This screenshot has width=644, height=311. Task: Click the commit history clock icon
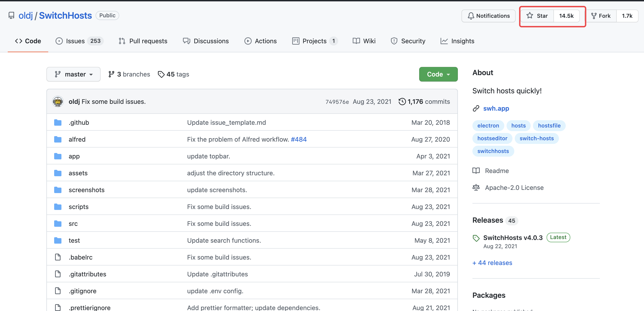(x=402, y=102)
